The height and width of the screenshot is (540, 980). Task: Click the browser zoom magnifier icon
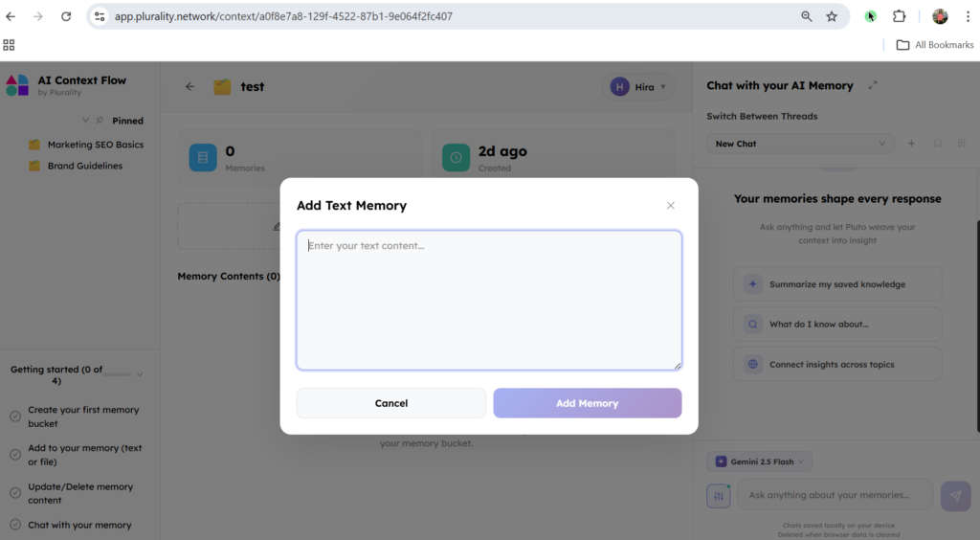[806, 16]
